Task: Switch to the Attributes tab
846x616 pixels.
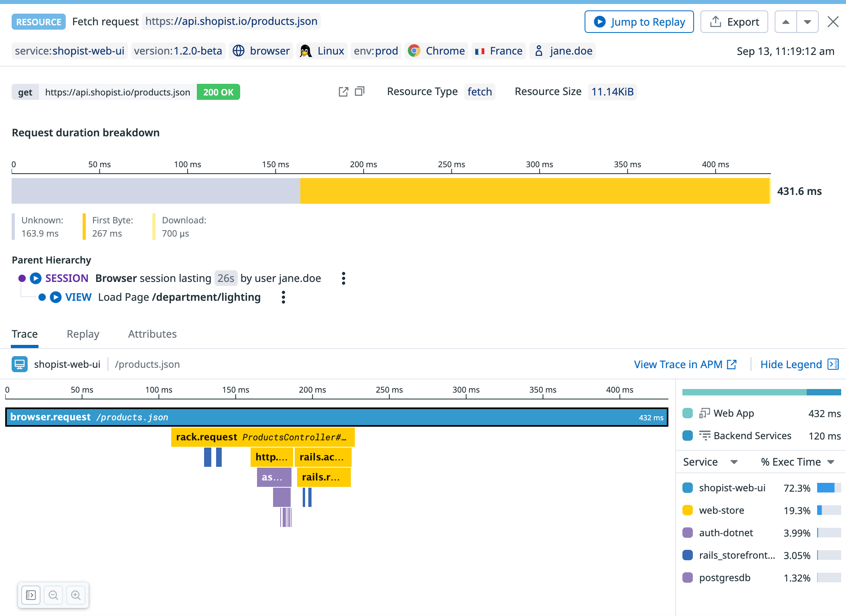Action: point(152,334)
